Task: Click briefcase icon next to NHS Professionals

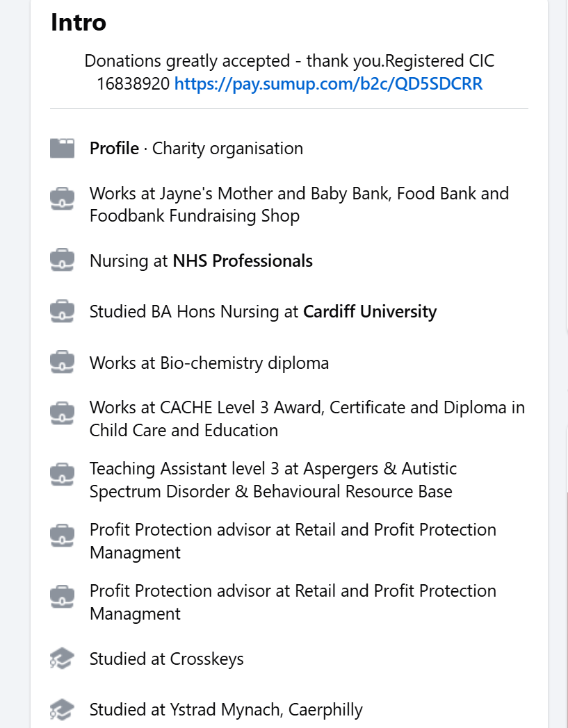Action: click(63, 261)
